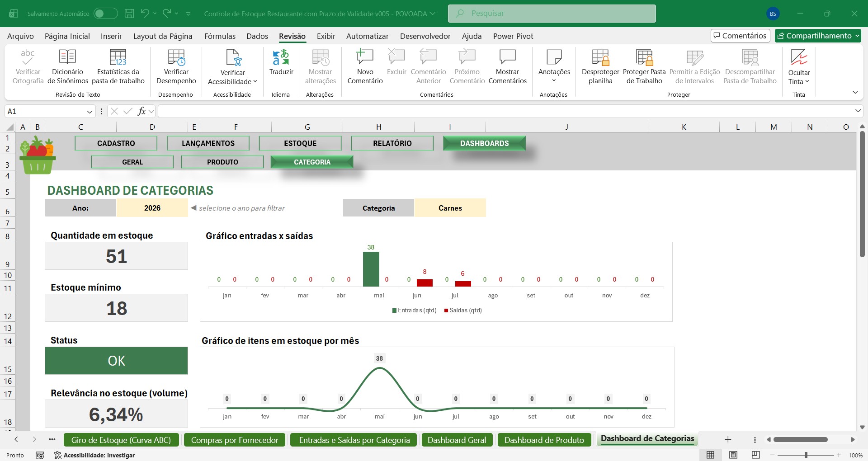Click column header J

pos(567,127)
